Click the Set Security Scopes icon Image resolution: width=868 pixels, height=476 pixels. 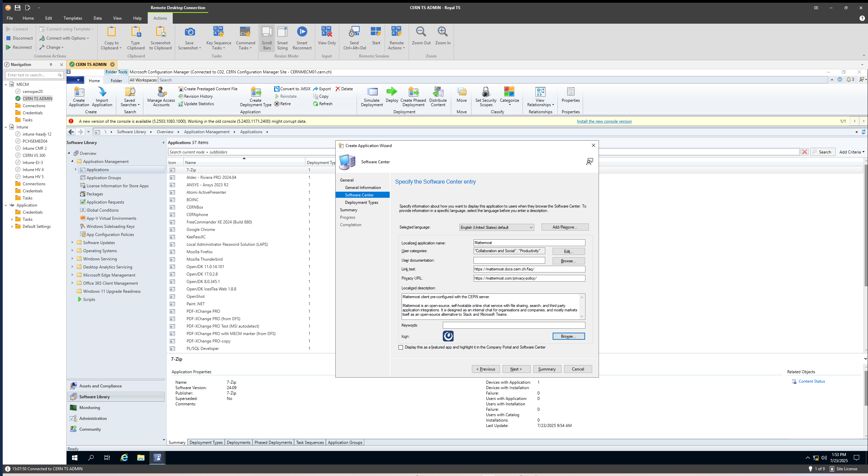click(x=486, y=97)
